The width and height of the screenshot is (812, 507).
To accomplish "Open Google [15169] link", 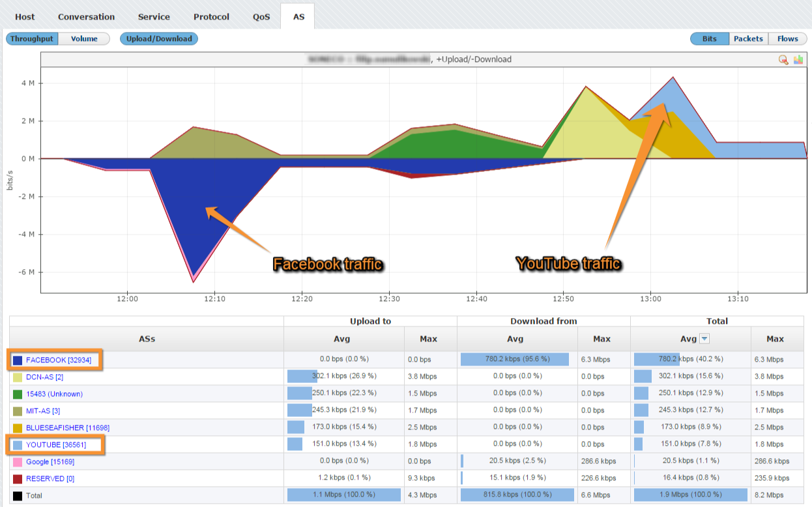I will click(x=50, y=461).
